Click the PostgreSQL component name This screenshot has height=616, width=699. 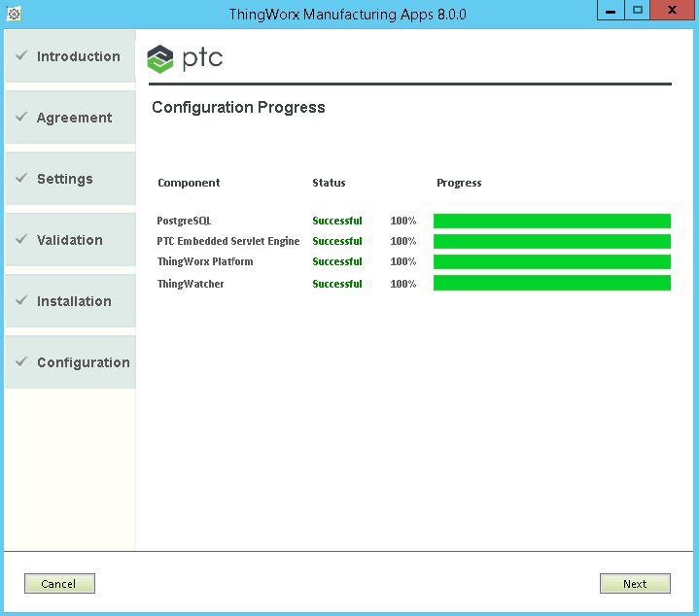[184, 221]
